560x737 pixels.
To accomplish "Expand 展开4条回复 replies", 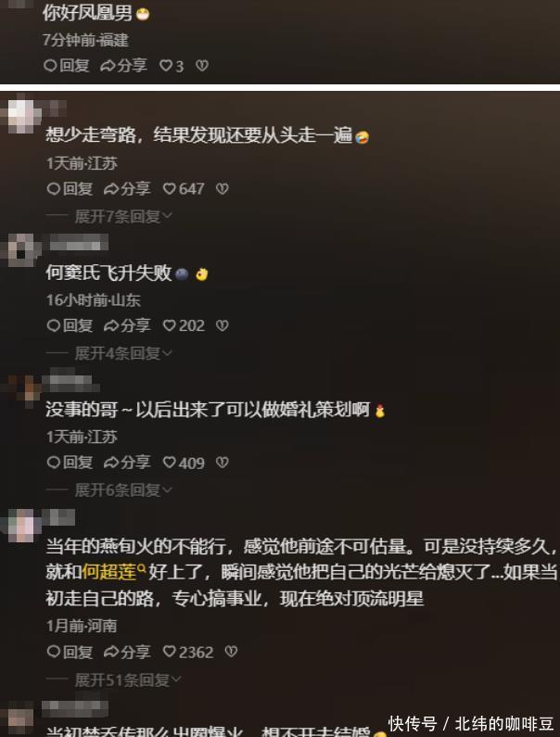I will [x=123, y=353].
